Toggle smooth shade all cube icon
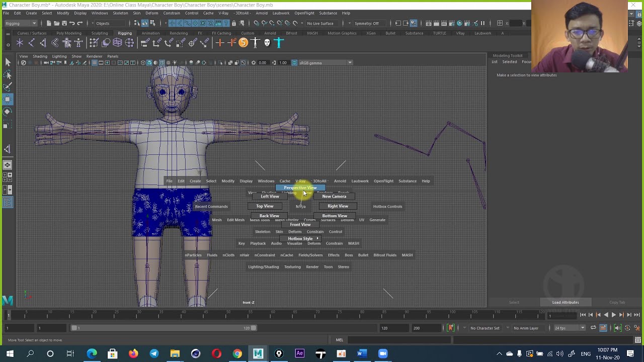644x362 pixels. [x=149, y=63]
